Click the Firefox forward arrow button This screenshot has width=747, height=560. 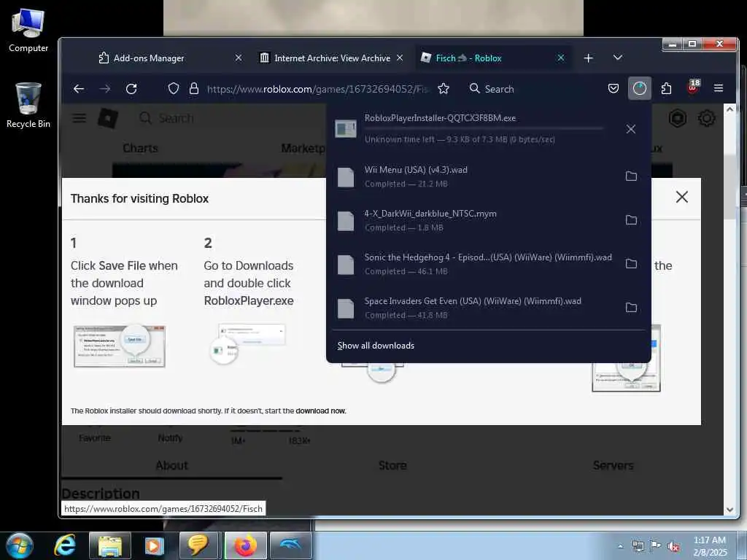tap(105, 88)
